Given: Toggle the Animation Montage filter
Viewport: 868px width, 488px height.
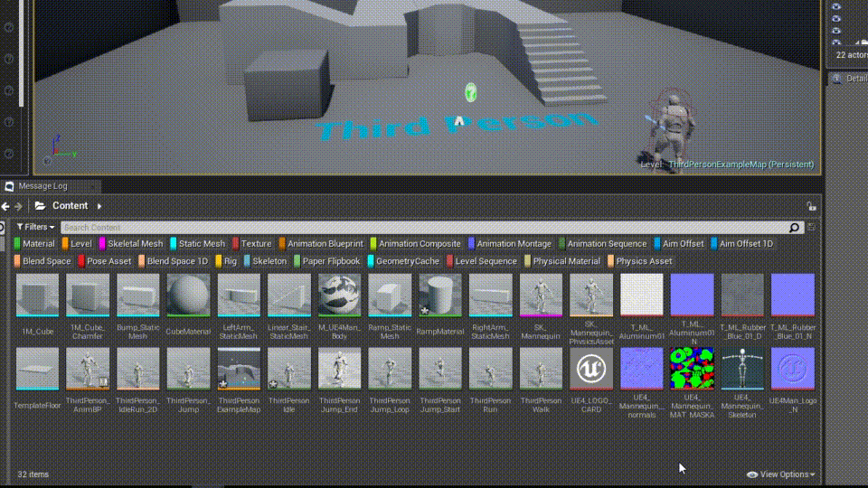Looking at the screenshot, I should click(x=510, y=243).
